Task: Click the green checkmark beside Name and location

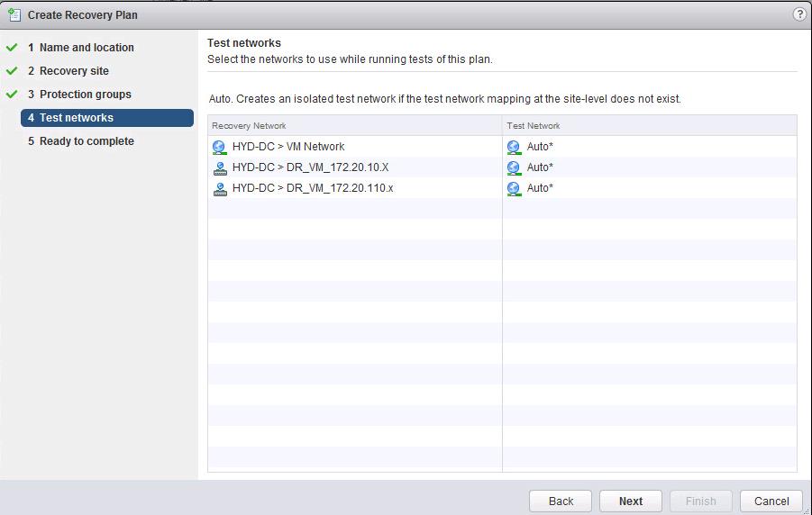Action: click(x=12, y=48)
